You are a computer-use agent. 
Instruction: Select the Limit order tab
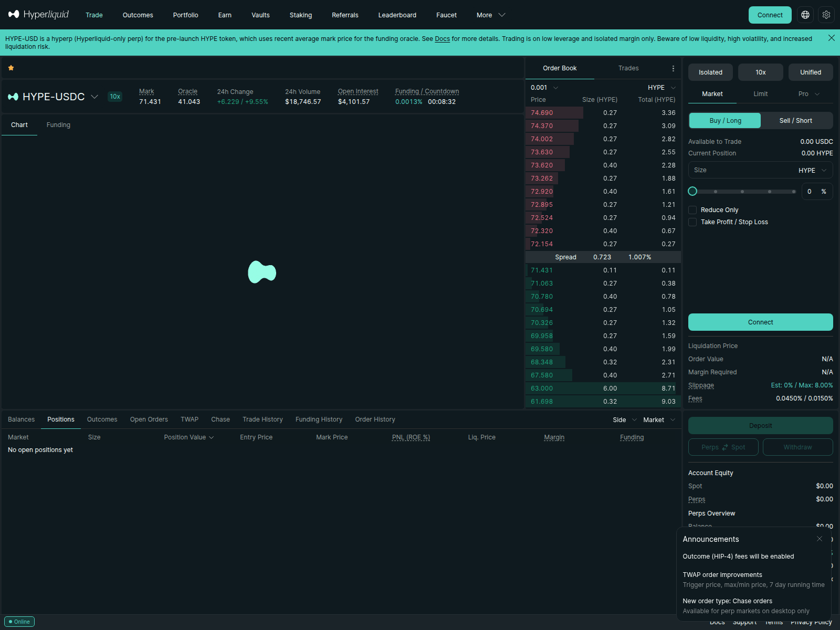point(760,94)
